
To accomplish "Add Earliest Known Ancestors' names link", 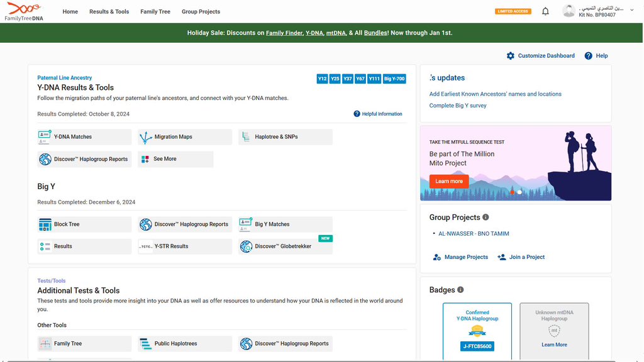I will [496, 94].
